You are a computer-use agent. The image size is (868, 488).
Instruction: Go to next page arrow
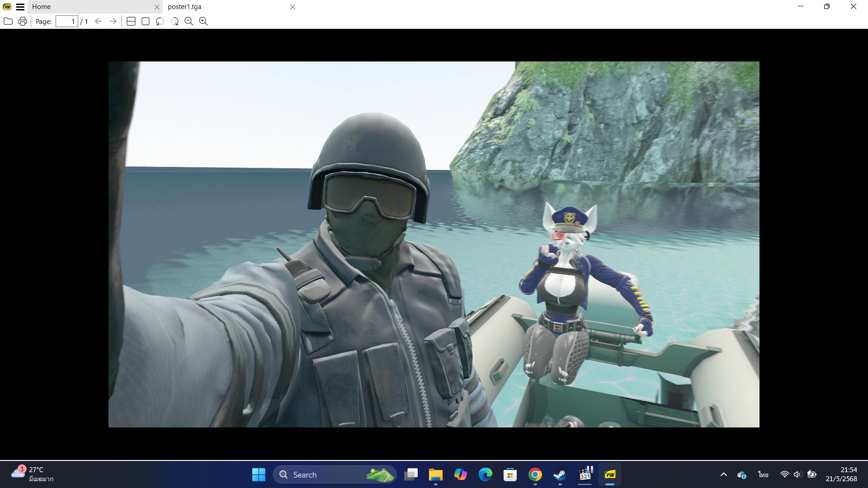coord(113,21)
